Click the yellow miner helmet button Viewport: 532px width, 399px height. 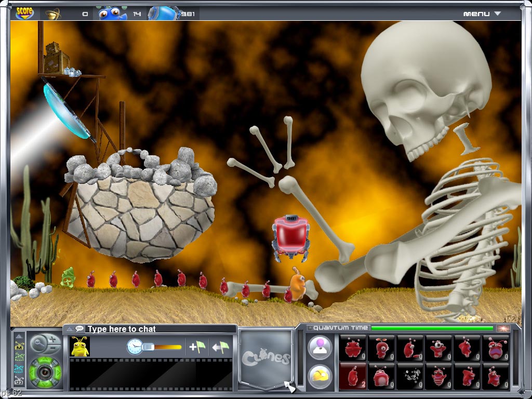[320, 377]
